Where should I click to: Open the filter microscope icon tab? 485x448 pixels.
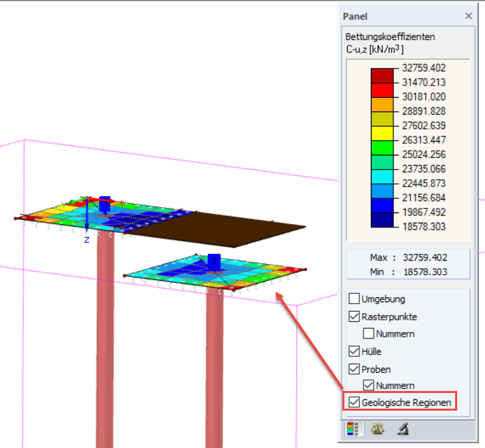pos(403,429)
